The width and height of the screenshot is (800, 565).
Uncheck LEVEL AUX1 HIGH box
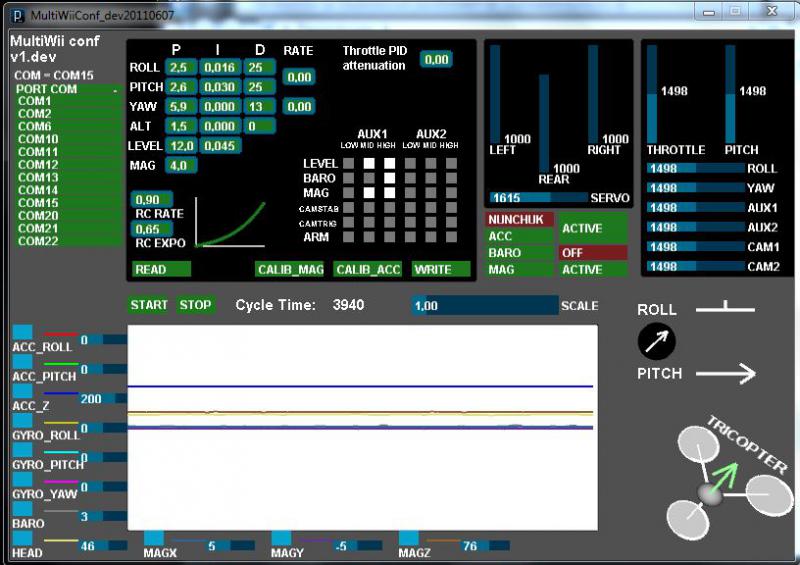[x=389, y=163]
